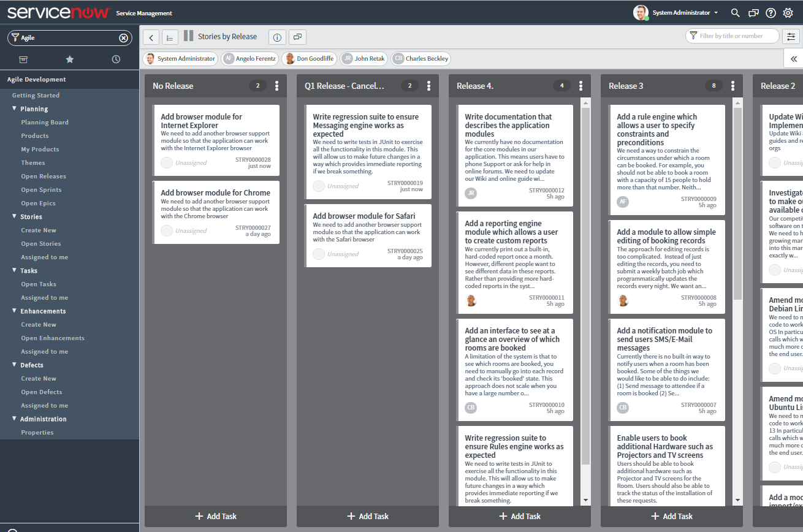Click Add Task under the Release 4 lane

click(520, 516)
